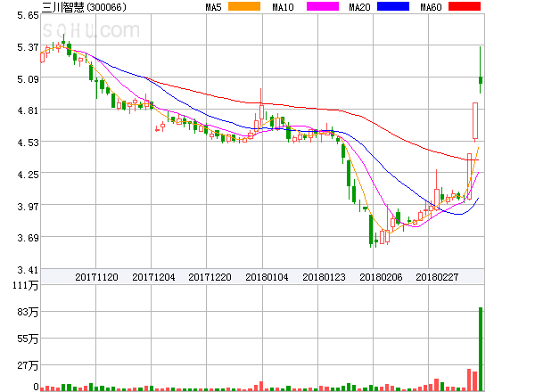The height and width of the screenshot is (392, 535).
Task: Click the 83万 volume axis label
Action: point(28,312)
